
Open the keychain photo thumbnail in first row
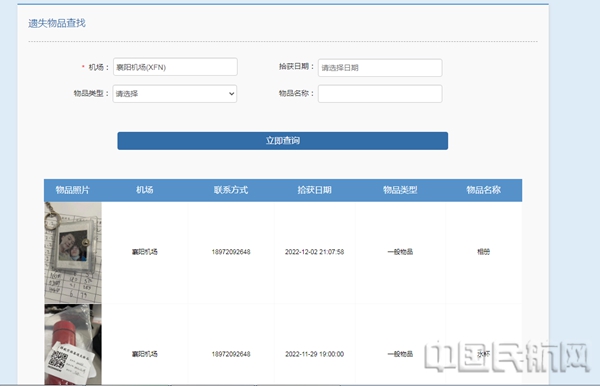pyautogui.click(x=73, y=252)
